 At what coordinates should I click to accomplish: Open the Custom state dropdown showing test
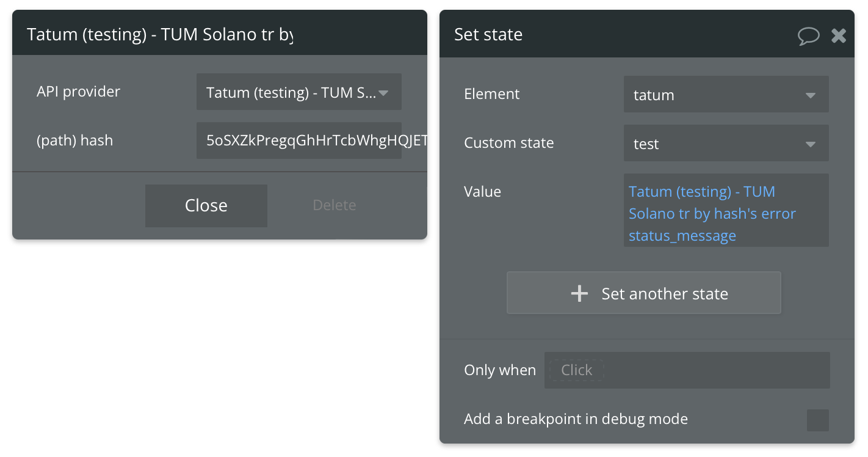(x=726, y=144)
